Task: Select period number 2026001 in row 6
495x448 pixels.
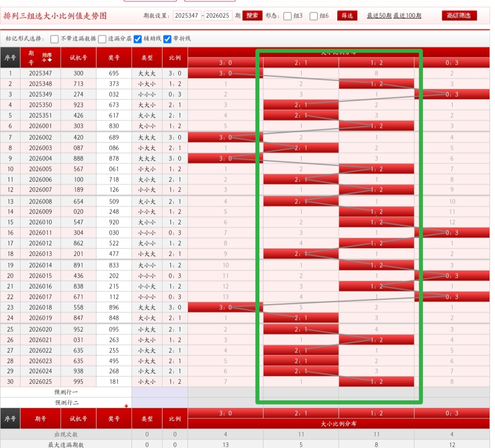Action: [x=40, y=126]
